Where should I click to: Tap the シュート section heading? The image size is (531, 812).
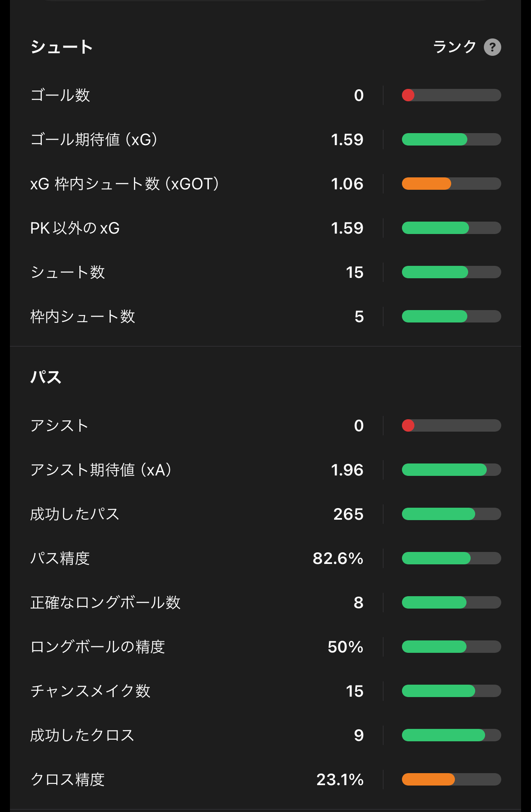tap(62, 47)
